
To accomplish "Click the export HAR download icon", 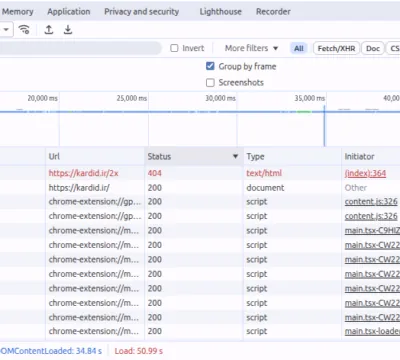I will [x=68, y=30].
